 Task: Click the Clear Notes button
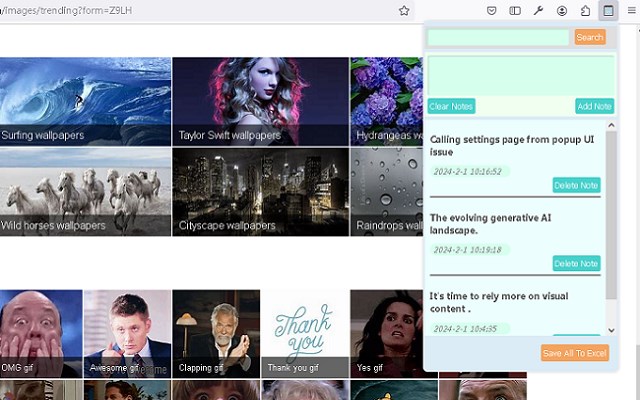[x=451, y=106]
